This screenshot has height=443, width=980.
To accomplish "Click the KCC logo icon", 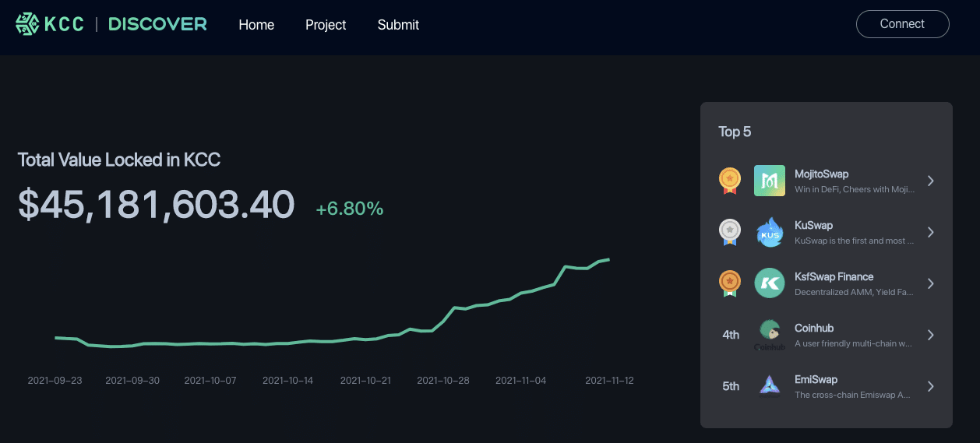I will 27,24.
